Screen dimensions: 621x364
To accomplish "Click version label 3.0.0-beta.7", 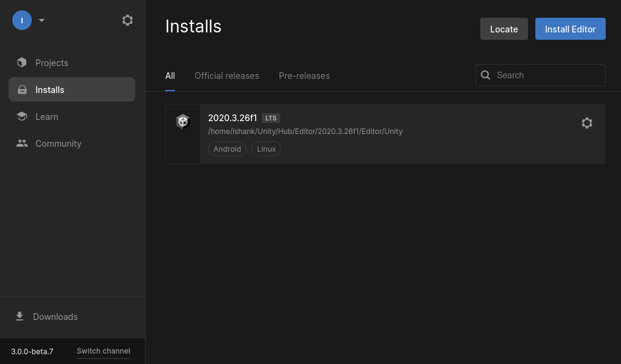I will pos(32,351).
